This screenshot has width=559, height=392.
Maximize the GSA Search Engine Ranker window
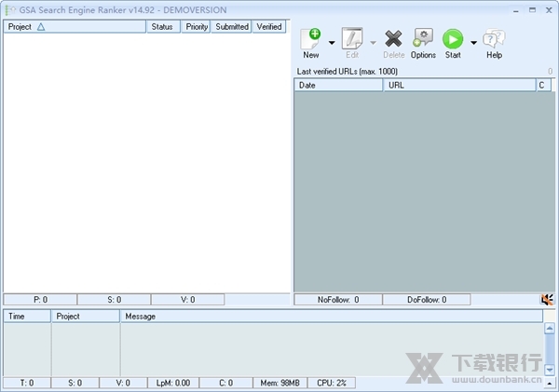tap(532, 10)
